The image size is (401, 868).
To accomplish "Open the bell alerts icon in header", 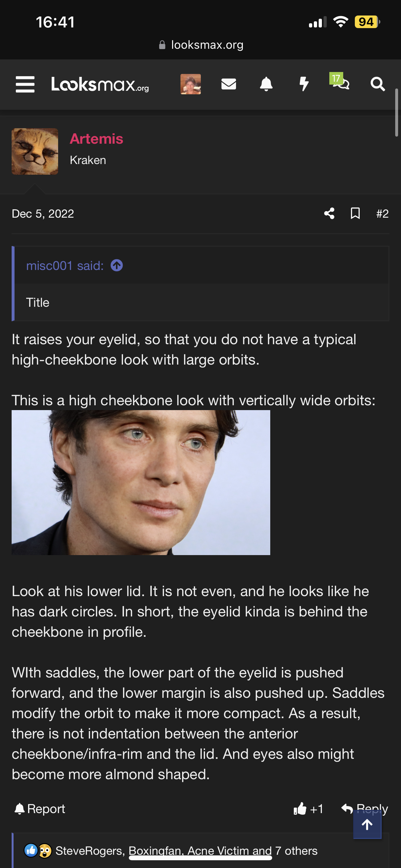I will (x=266, y=84).
